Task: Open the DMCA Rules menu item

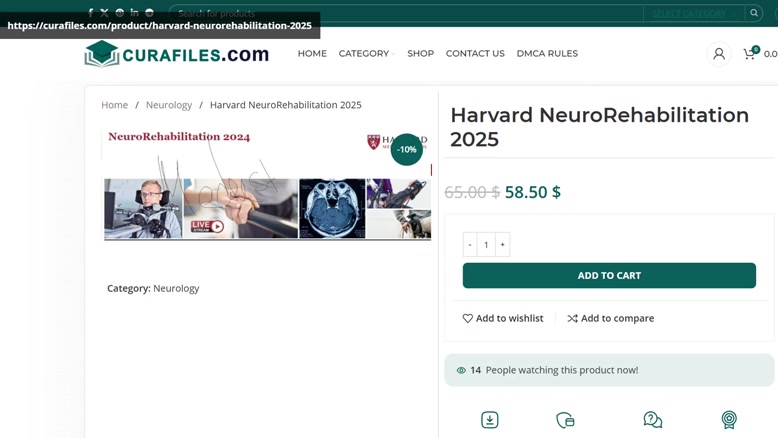Action: point(547,54)
